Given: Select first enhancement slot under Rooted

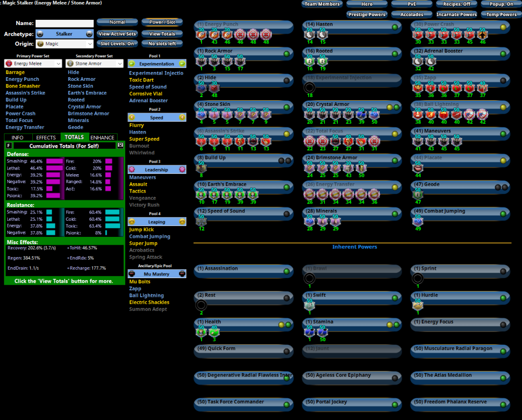Looking at the screenshot, I should click(x=310, y=61).
